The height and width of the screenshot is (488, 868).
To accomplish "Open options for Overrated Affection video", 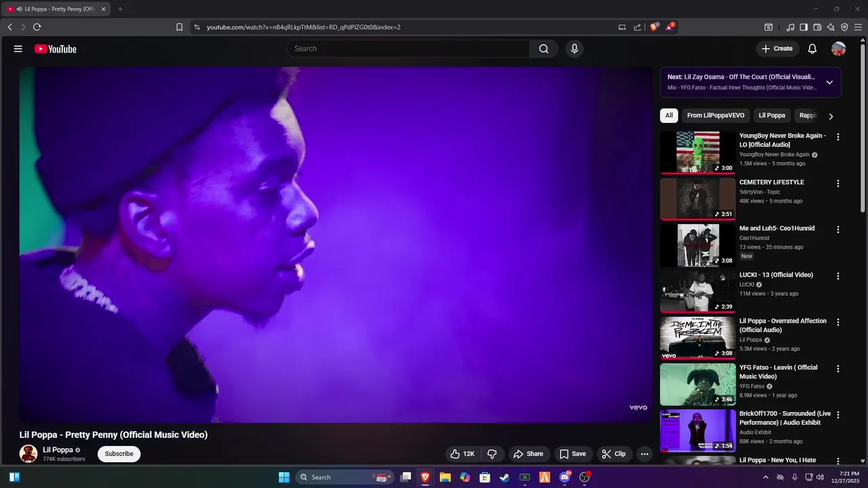I will [x=838, y=323].
